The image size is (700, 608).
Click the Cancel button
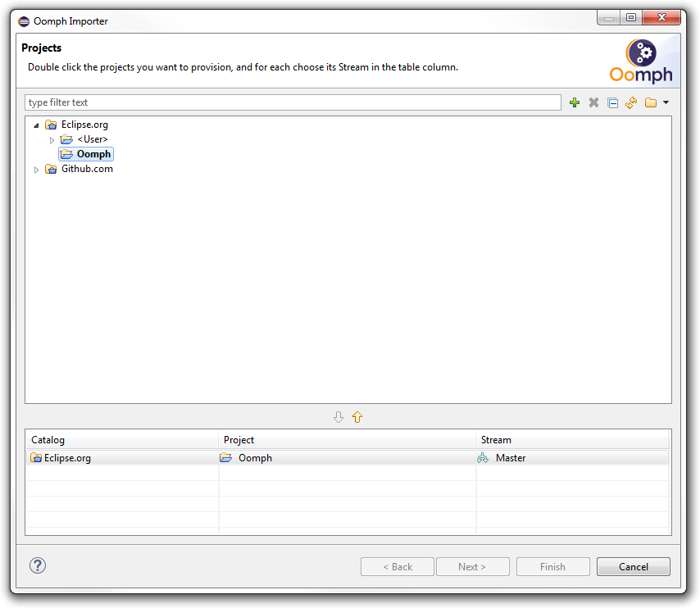coord(633,566)
